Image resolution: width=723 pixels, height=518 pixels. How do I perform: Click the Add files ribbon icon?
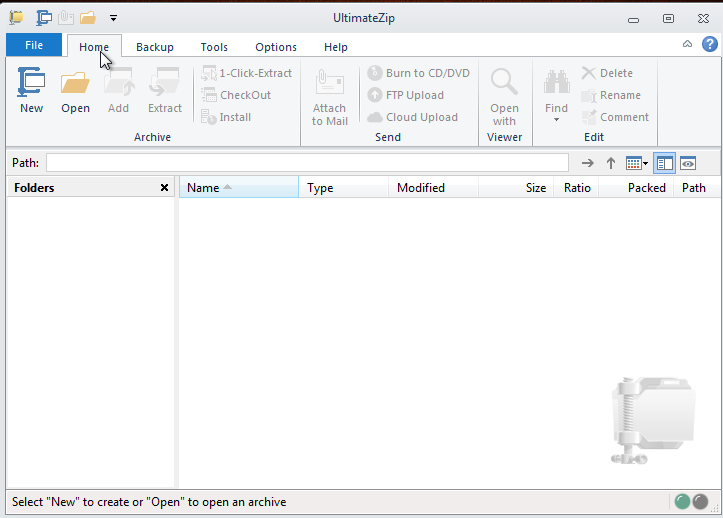click(119, 82)
